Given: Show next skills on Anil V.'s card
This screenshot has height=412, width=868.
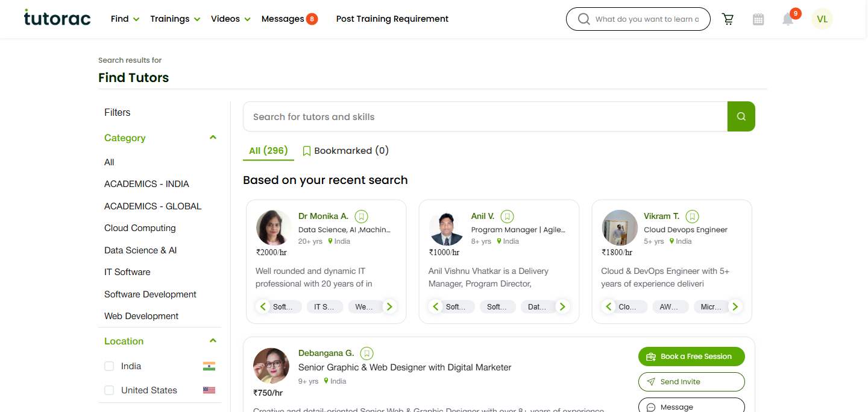Looking at the screenshot, I should pyautogui.click(x=562, y=306).
